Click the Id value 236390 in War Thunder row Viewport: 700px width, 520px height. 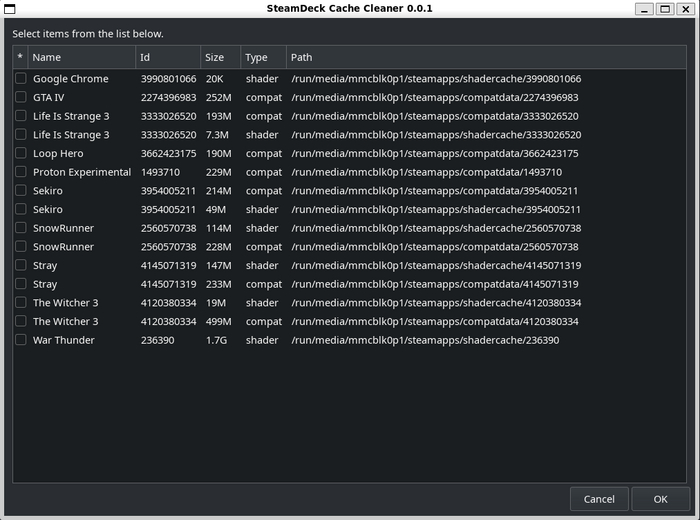coord(158,340)
